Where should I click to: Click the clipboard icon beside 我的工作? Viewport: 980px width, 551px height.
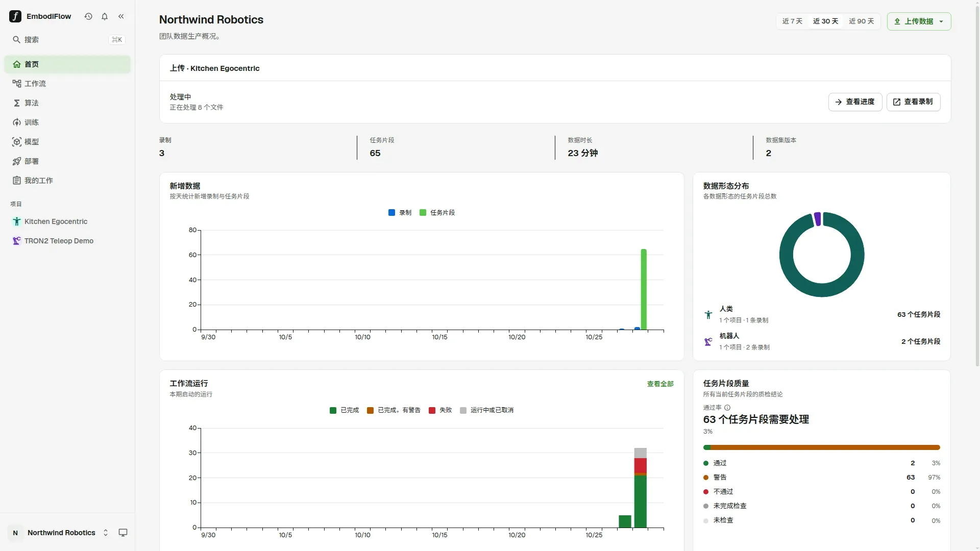(x=17, y=181)
